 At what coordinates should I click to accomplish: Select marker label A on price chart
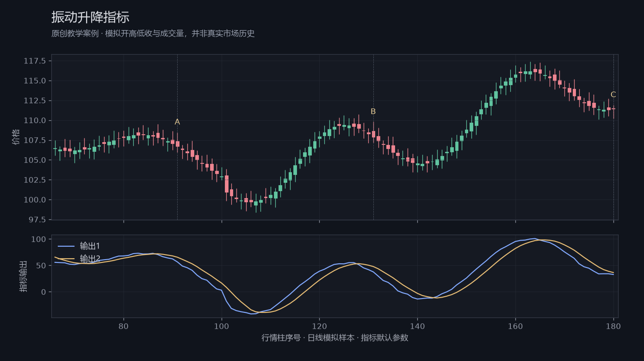(177, 122)
